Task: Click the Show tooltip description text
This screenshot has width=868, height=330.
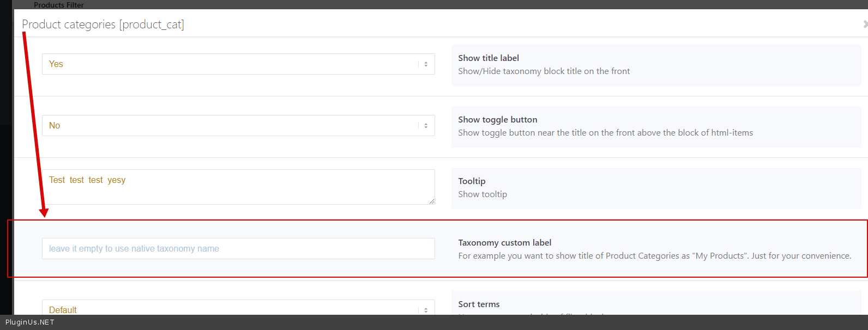Action: point(483,194)
